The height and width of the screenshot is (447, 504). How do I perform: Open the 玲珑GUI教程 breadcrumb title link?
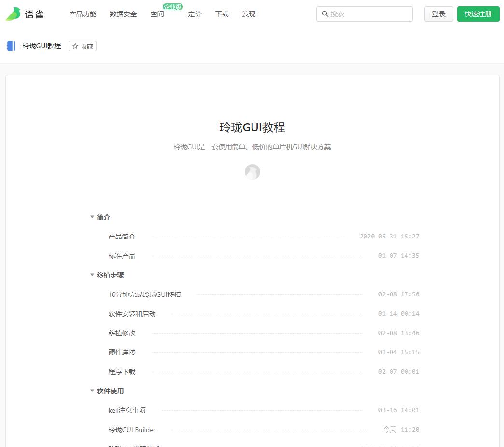click(x=42, y=46)
